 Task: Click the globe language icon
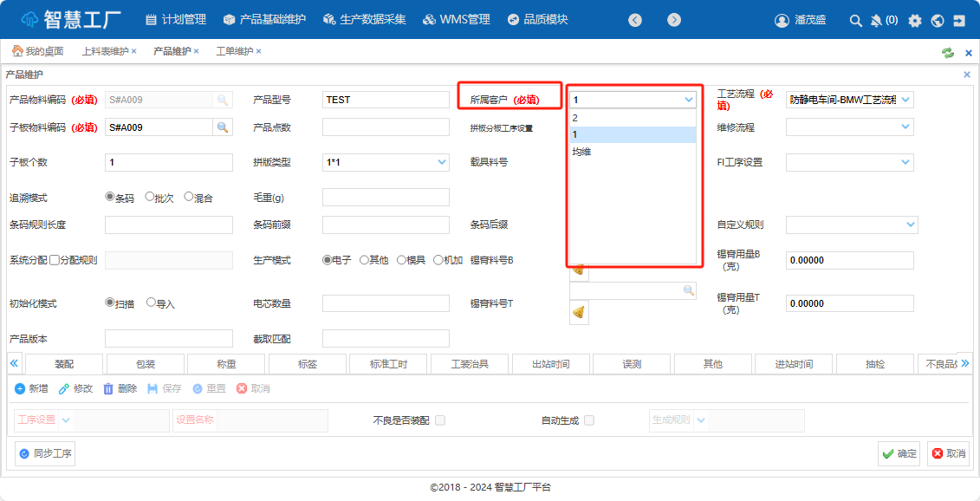[937, 20]
